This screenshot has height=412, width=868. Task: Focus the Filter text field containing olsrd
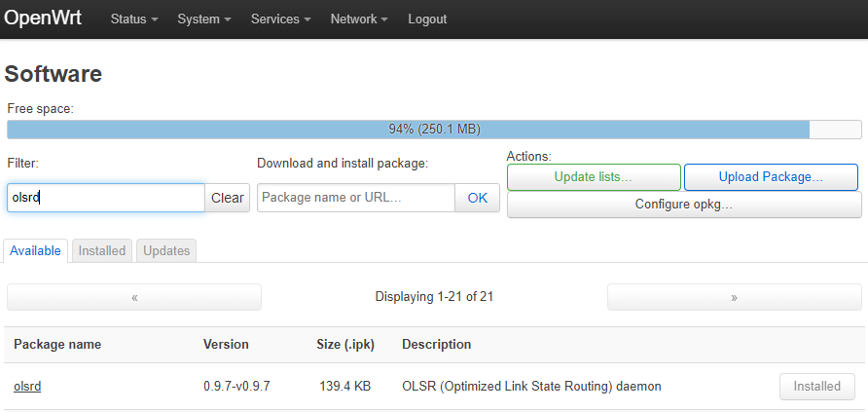tap(105, 198)
